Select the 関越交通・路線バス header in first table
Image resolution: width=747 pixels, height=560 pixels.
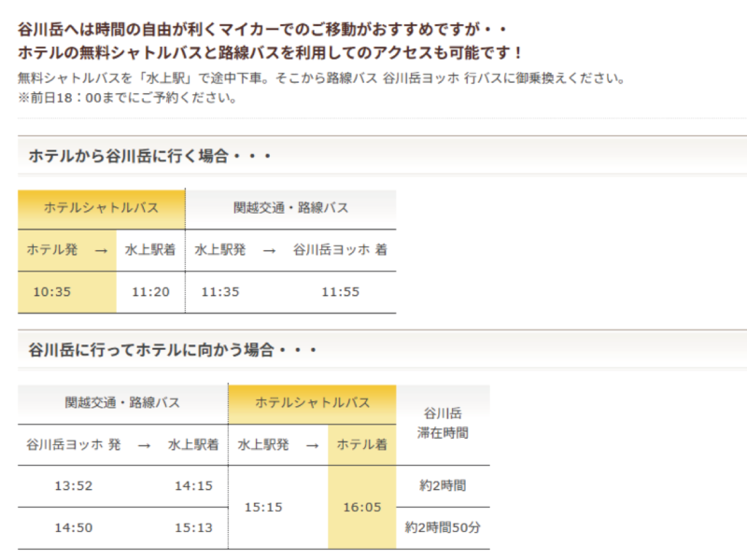pyautogui.click(x=290, y=208)
